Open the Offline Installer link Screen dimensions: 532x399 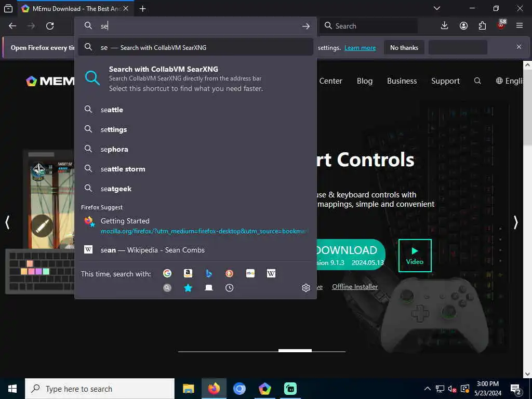354,287
